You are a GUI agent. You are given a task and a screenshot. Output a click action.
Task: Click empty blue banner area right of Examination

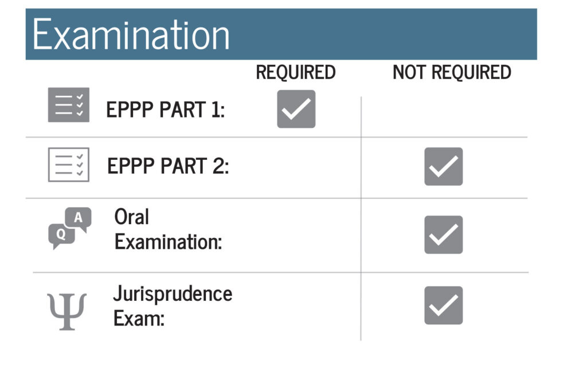[x=390, y=34]
